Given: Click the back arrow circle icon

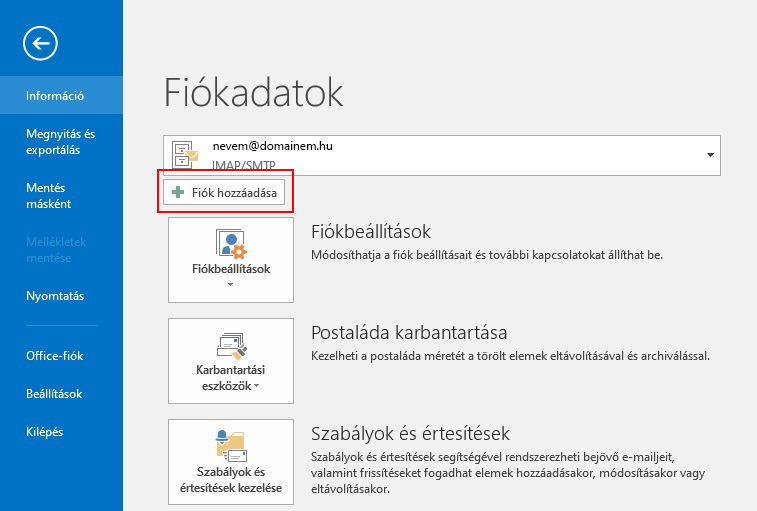Looking at the screenshot, I should coord(40,43).
